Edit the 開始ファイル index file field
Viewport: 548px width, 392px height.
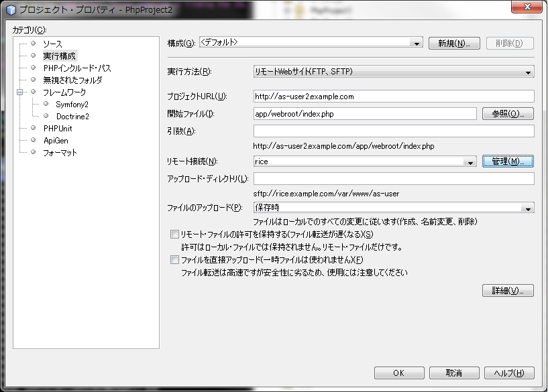[x=365, y=114]
